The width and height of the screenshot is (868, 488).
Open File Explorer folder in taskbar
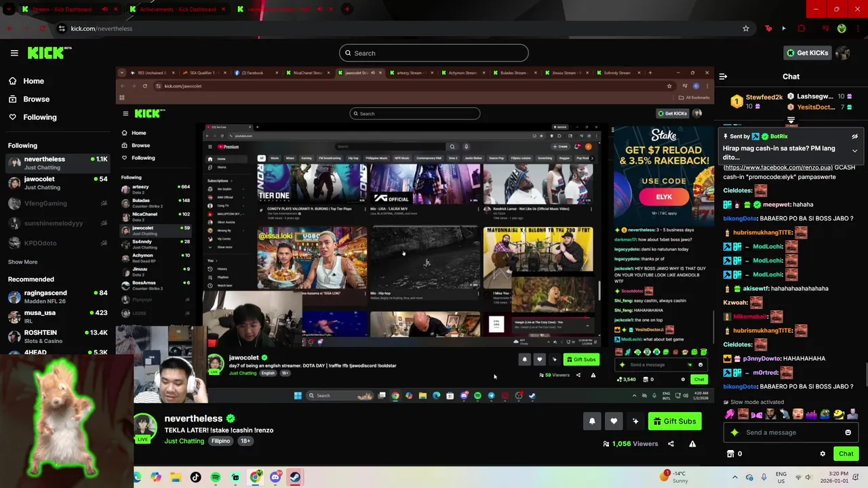point(176,477)
